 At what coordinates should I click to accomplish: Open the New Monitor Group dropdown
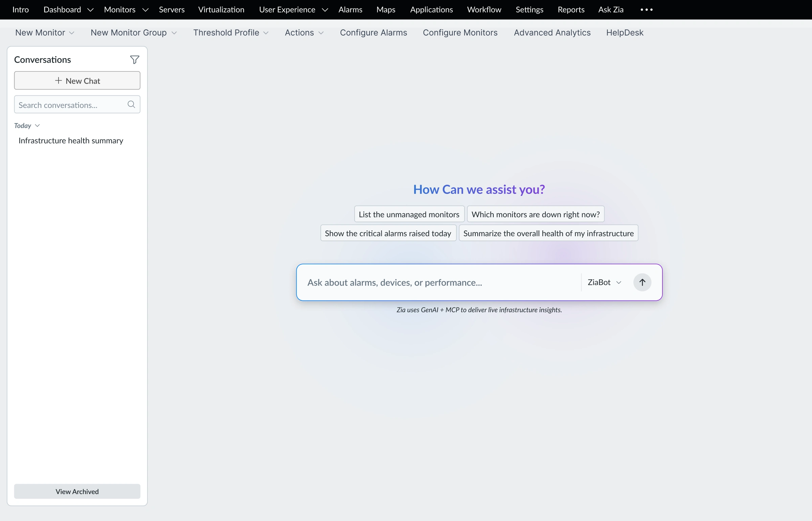(134, 32)
